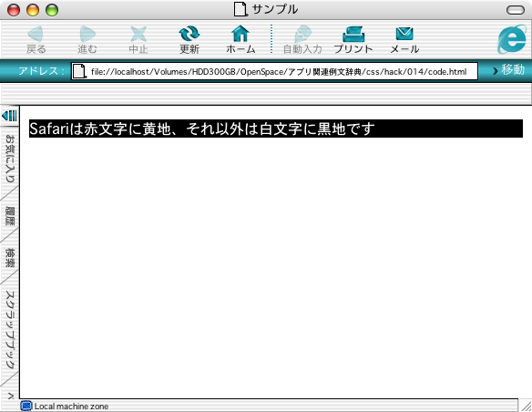Click the Go (移動) button

point(508,70)
